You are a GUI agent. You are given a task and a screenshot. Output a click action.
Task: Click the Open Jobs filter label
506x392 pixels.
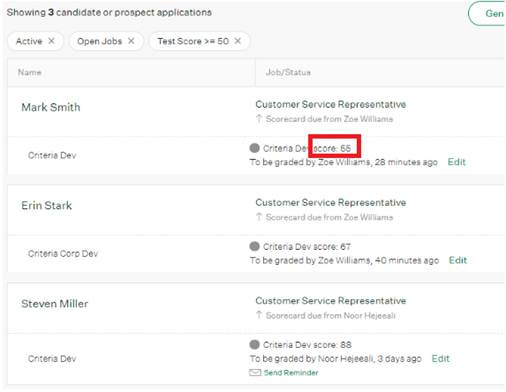pos(99,41)
